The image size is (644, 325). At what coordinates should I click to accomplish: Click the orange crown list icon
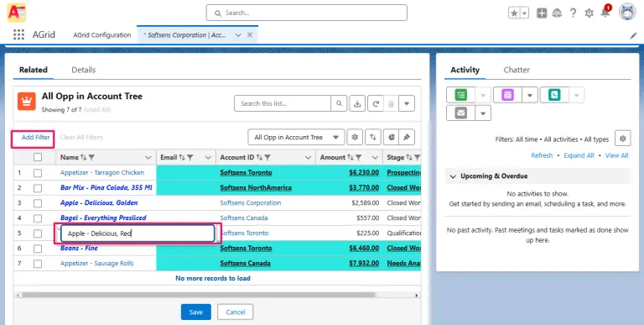pyautogui.click(x=27, y=102)
